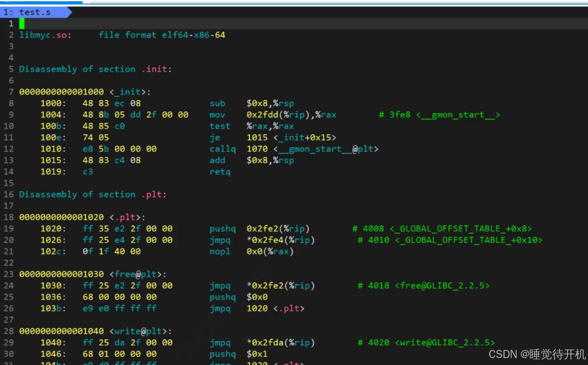Click the 'test' instruction mnemonic
Viewport: 588px width, 365px height.
point(220,126)
